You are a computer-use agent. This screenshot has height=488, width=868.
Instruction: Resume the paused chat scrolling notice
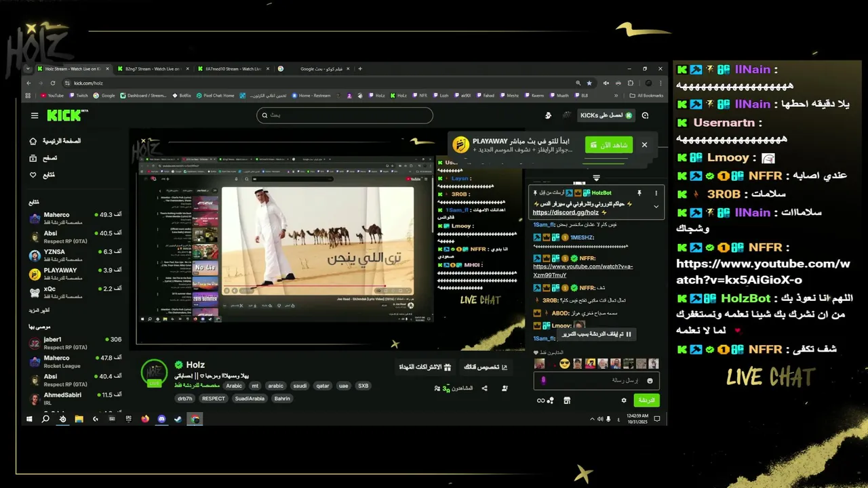tap(596, 334)
